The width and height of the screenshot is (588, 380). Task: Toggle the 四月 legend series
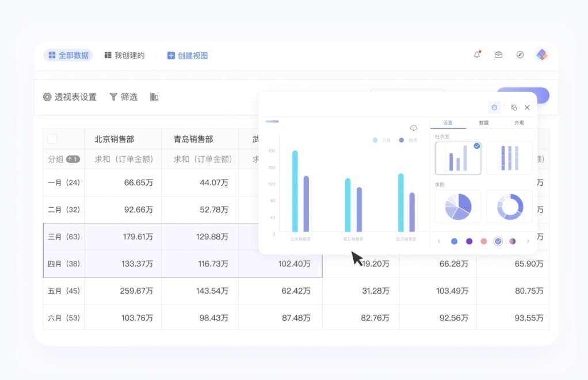pyautogui.click(x=408, y=140)
